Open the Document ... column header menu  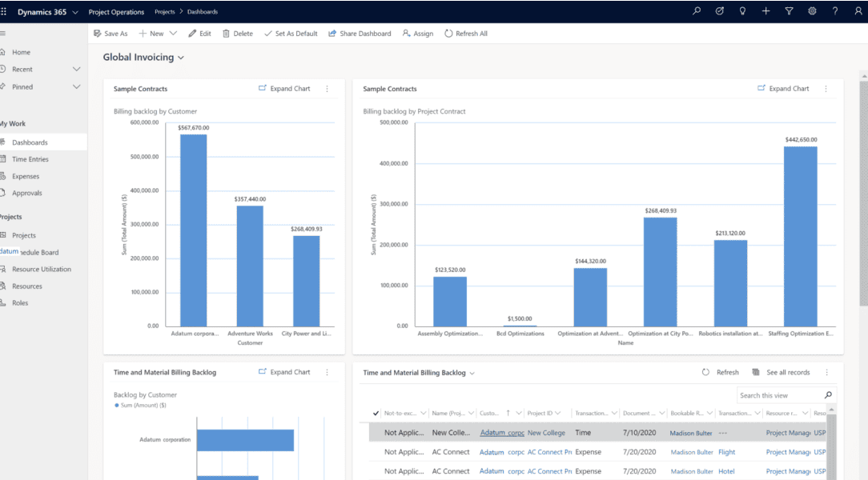pos(661,413)
